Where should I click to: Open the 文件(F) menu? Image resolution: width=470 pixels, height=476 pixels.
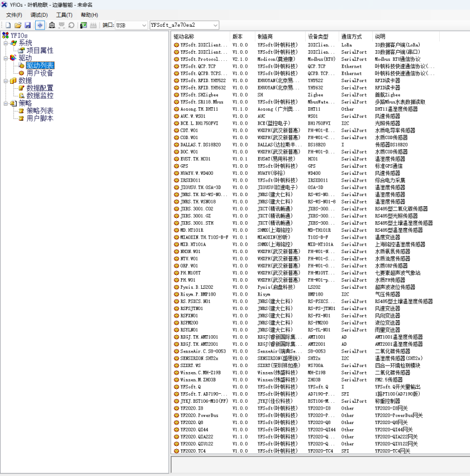point(14,15)
